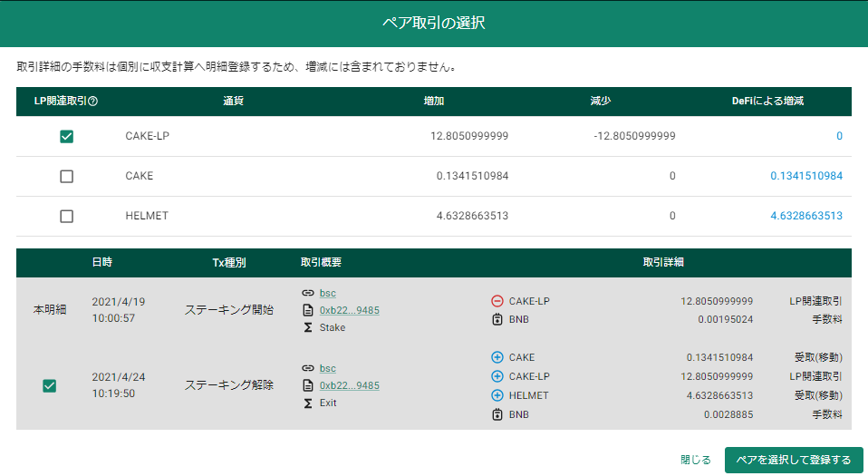Image resolution: width=868 pixels, height=476 pixels.
Task: Open the bsc link in the 2021/4/19 row
Action: click(x=328, y=293)
